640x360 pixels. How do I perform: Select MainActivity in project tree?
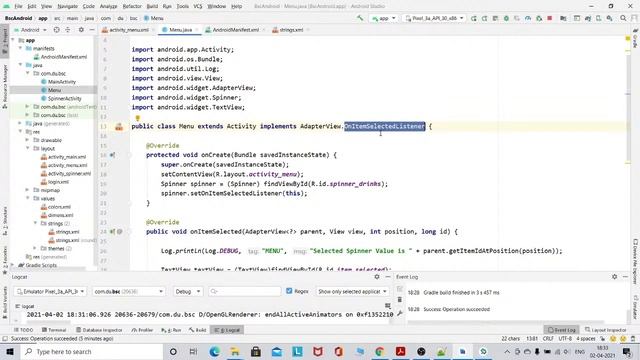click(62, 82)
